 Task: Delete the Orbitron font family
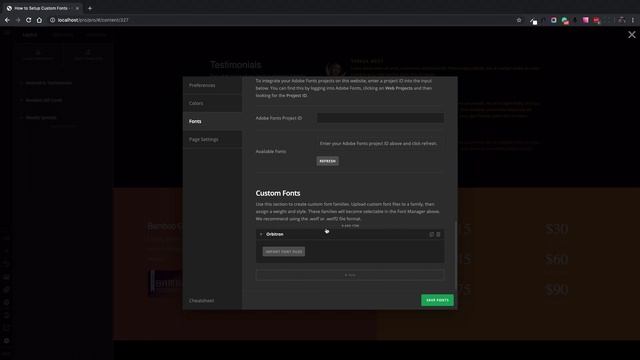pyautogui.click(x=438, y=234)
